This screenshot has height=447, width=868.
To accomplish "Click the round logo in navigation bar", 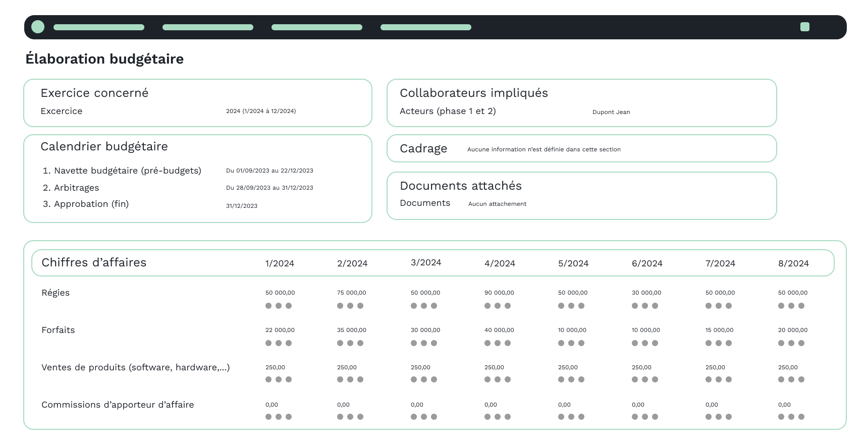I will tap(38, 27).
